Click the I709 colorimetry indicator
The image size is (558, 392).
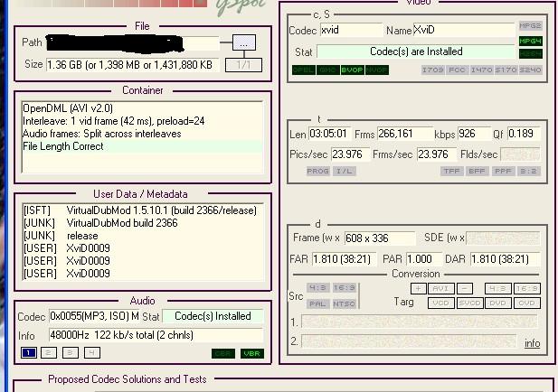(x=432, y=70)
